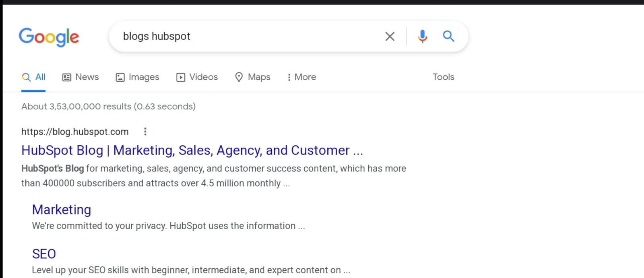This screenshot has height=278, width=644.
Task: Select the All results tab
Action: tap(33, 77)
